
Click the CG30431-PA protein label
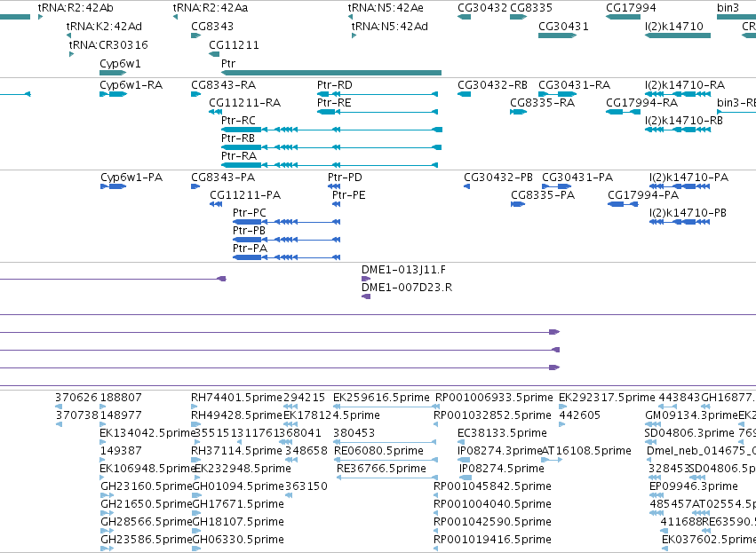(577, 178)
